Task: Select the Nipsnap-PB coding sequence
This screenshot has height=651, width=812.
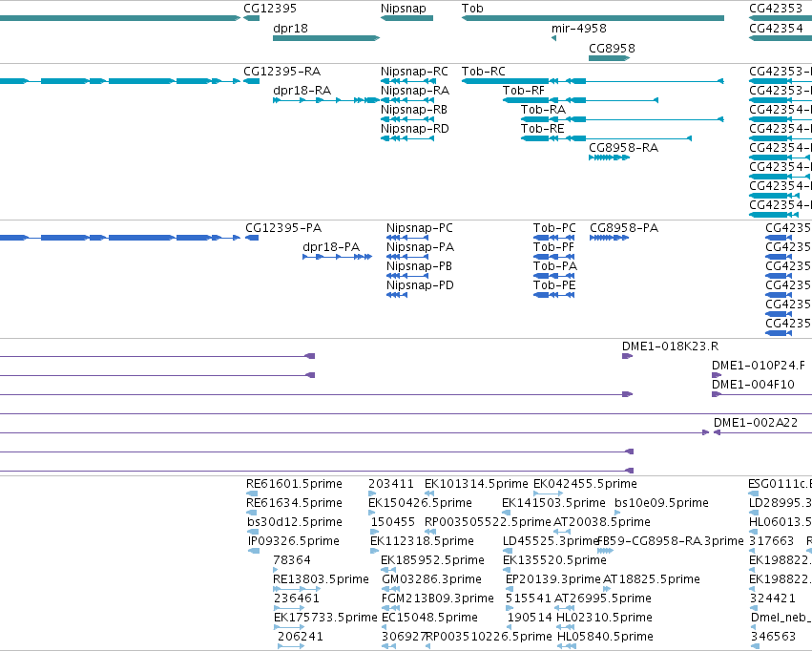Action: [407, 276]
